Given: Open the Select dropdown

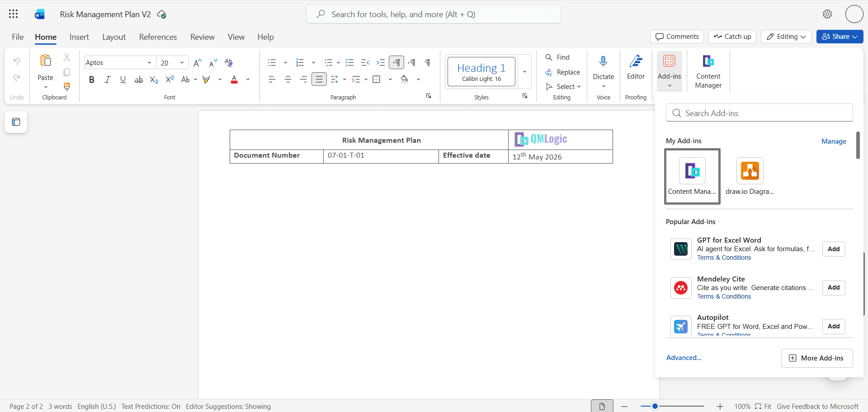Looking at the screenshot, I should click(563, 87).
